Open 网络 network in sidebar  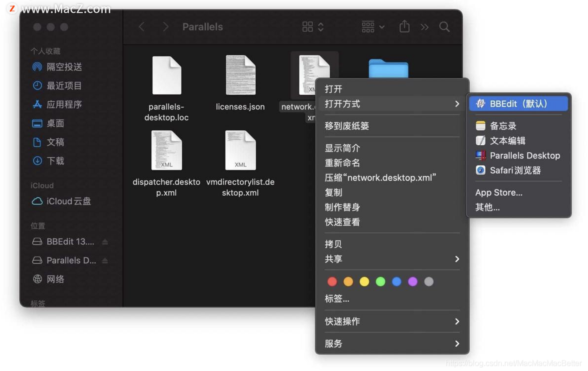pyautogui.click(x=48, y=279)
